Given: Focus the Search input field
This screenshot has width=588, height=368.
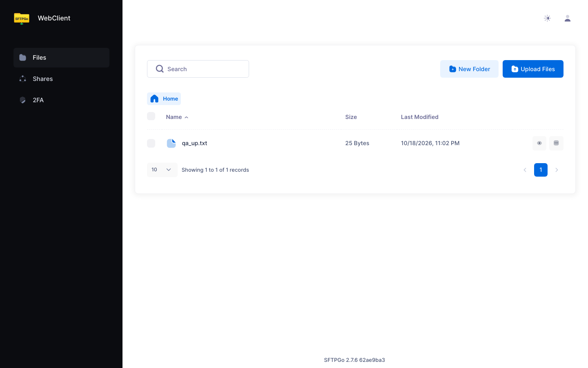Looking at the screenshot, I should click(198, 69).
